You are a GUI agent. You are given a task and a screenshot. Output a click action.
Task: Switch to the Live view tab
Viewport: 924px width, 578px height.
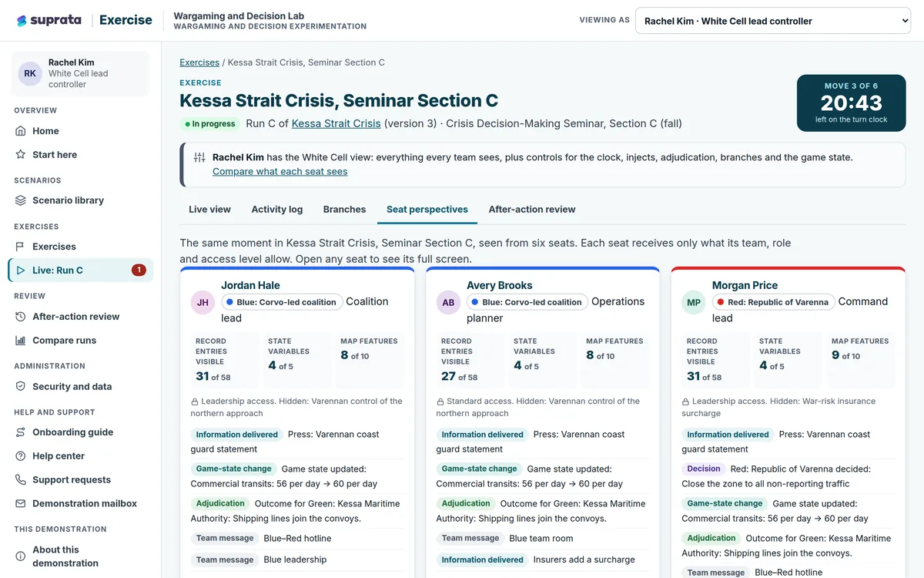coord(209,210)
